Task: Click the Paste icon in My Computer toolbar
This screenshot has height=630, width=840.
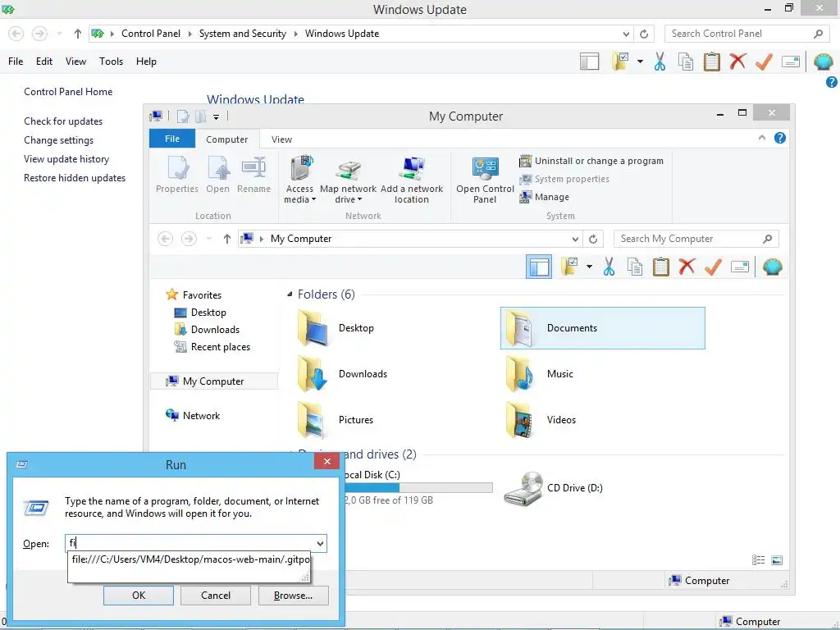Action: (x=660, y=267)
